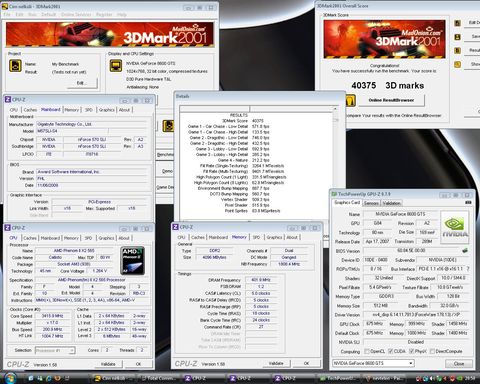This screenshot has height=384, width=480.
Task: Enable the DirectCompute checkbox in GPU-Z
Action: (433, 351)
